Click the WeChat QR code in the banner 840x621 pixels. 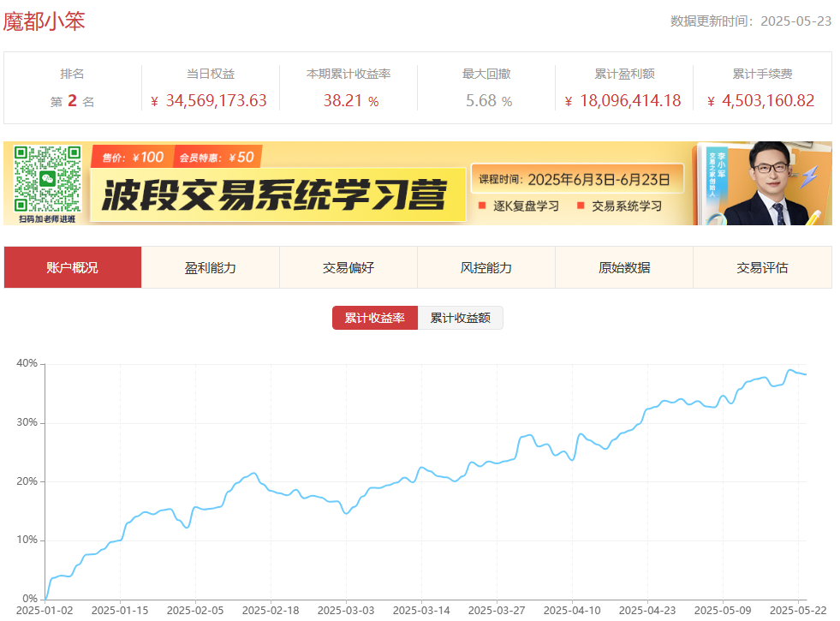48,179
